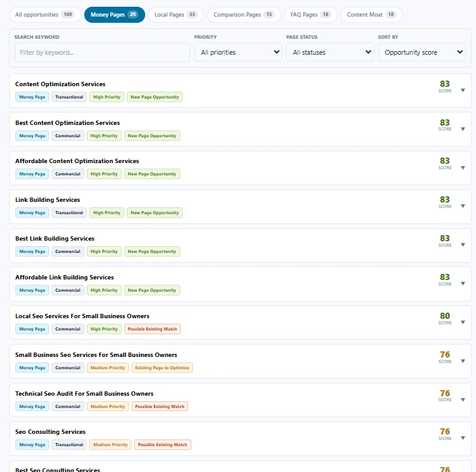This screenshot has height=472, width=476.
Task: Expand the Local Seo Services card arrow
Action: 462,322
